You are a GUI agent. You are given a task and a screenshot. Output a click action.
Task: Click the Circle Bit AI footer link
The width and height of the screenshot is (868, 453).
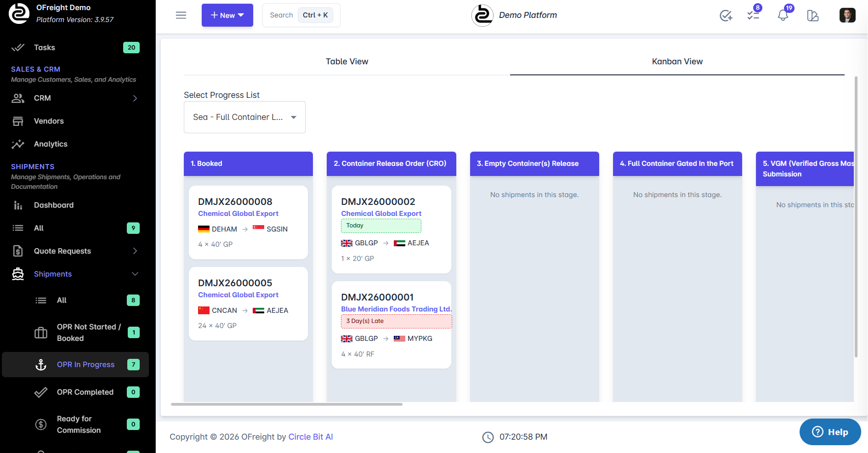click(x=311, y=436)
